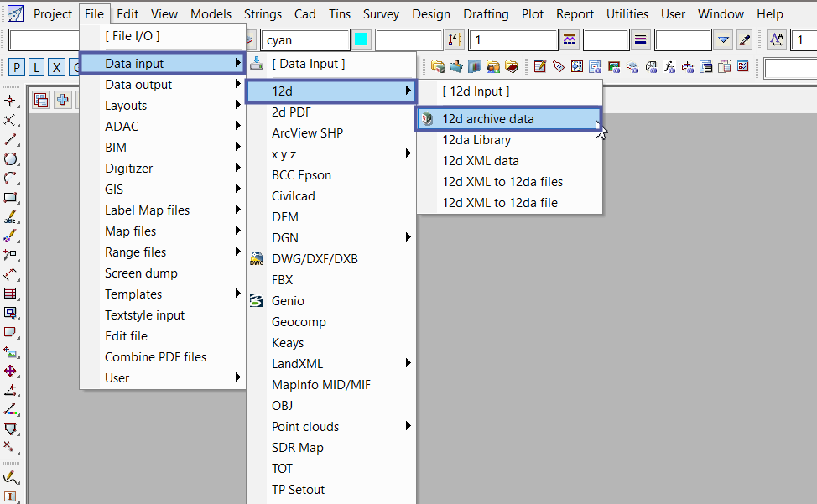Viewport: 817px width, 504px height.
Task: Select the text 'abc' pencil tool
Action: [x=10, y=218]
